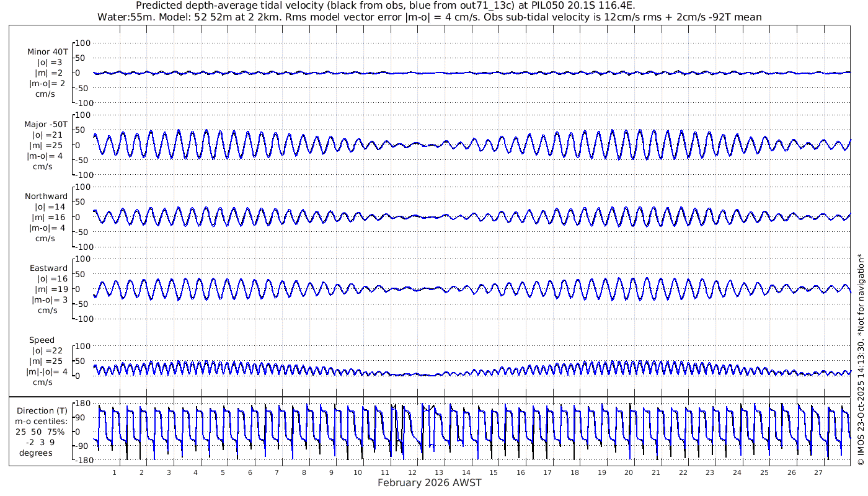
Task: Select day "14" on the date axis
Action: [x=466, y=472]
